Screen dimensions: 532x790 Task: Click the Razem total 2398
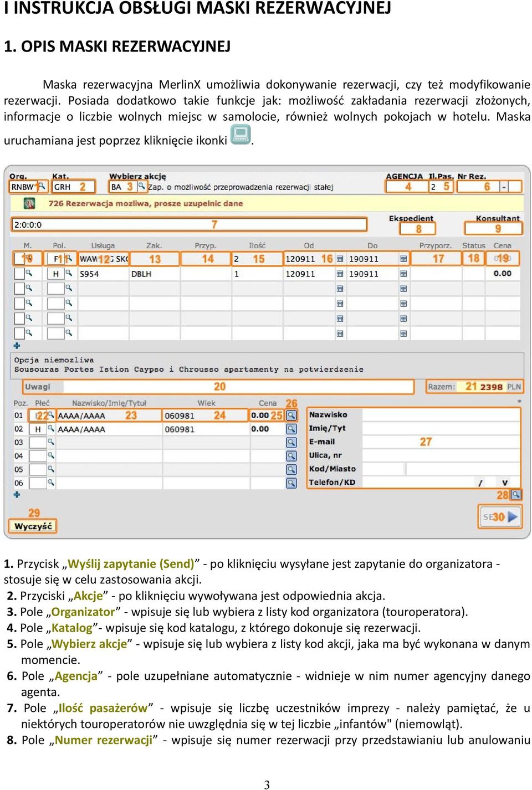point(492,387)
